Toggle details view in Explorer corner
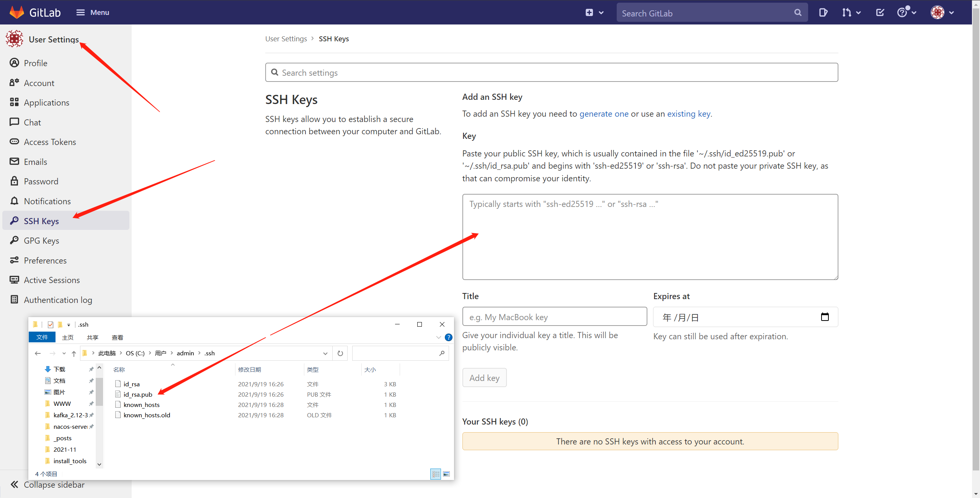980x498 pixels. click(436, 474)
